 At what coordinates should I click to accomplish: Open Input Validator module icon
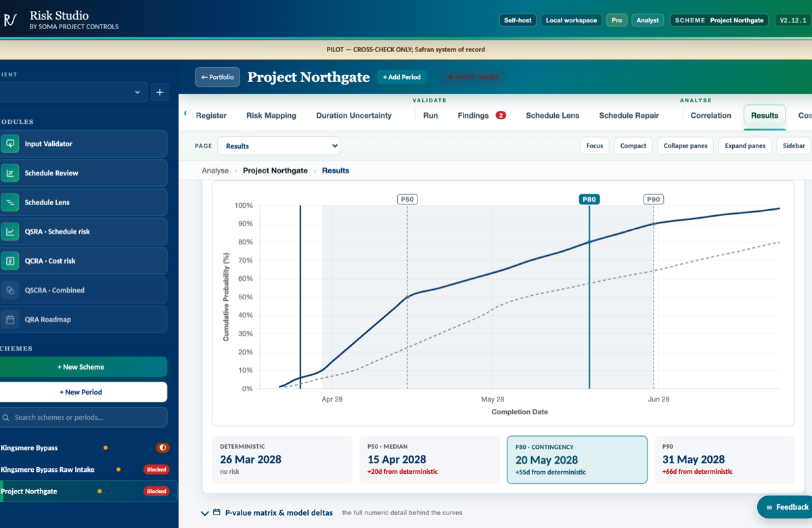click(10, 144)
